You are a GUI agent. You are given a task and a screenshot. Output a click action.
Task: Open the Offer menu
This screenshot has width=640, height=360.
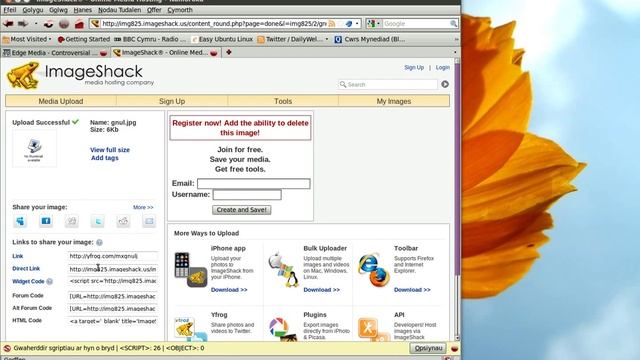(154, 10)
